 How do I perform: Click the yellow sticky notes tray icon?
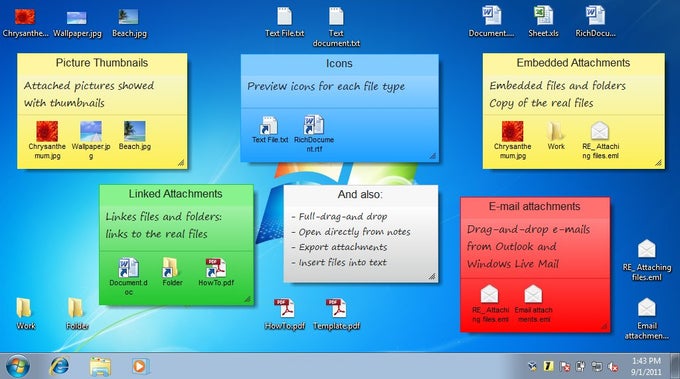tap(548, 367)
